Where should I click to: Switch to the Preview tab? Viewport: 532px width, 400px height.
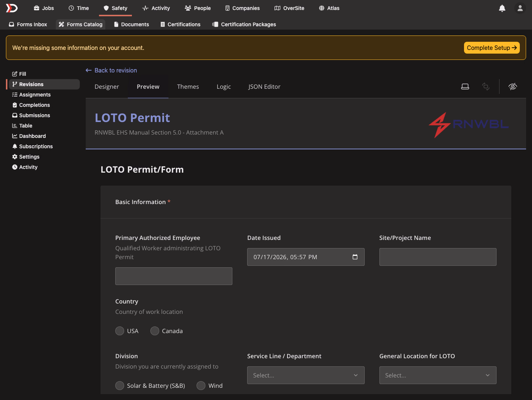pos(148,87)
